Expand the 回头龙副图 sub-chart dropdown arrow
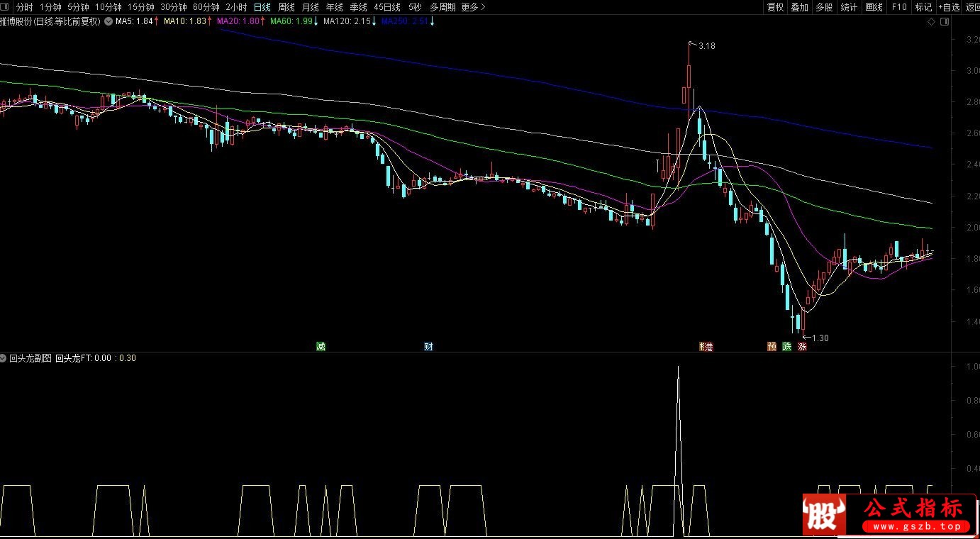980x539 pixels. click(4, 358)
